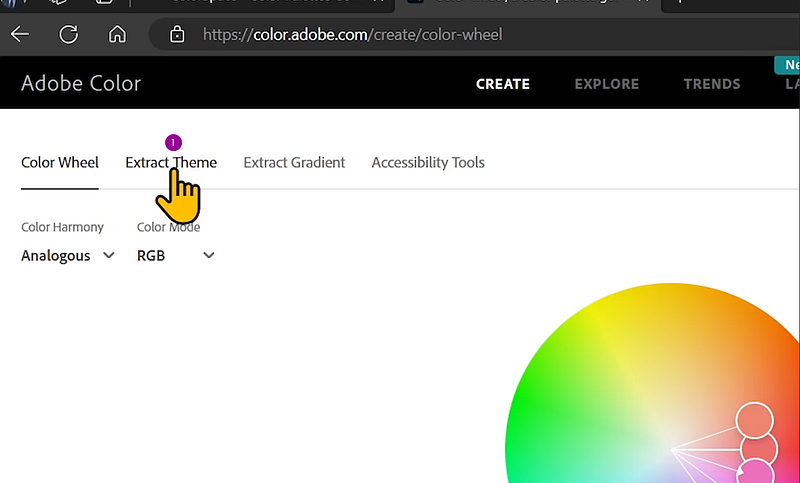
Task: Switch to Extract Theme tab
Action: (x=171, y=163)
